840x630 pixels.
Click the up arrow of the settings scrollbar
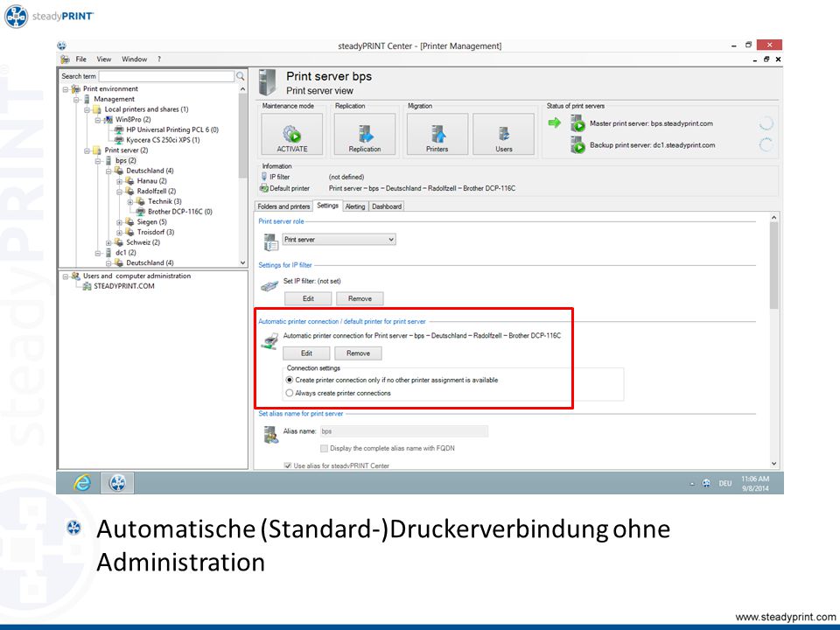coord(773,217)
